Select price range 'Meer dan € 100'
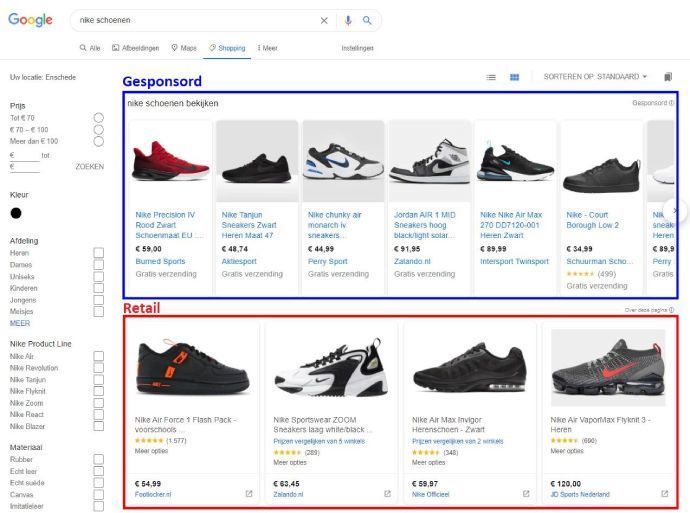 pos(99,141)
